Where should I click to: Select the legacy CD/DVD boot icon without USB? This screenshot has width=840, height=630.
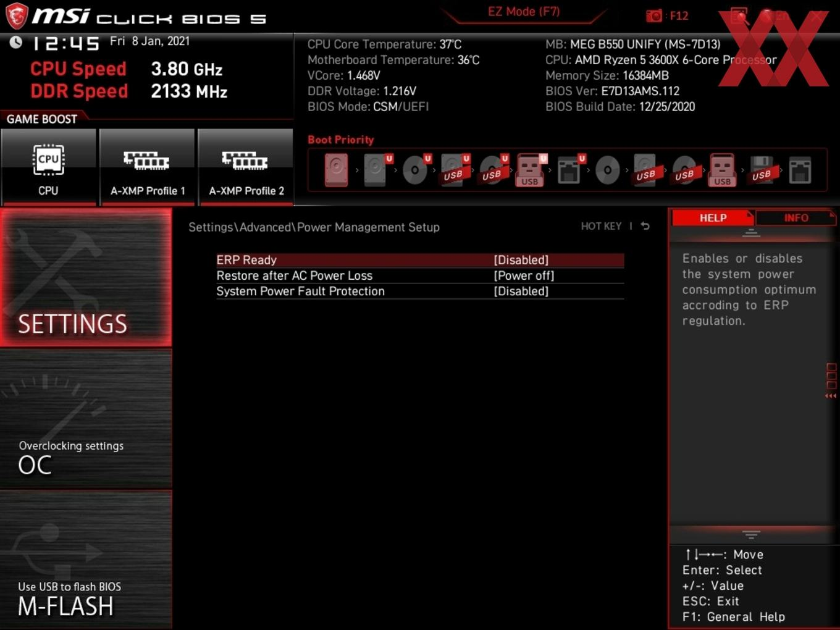pos(607,170)
